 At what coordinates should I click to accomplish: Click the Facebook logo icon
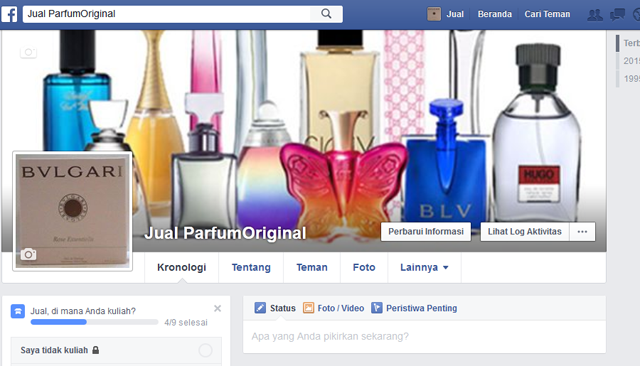coord(9,14)
